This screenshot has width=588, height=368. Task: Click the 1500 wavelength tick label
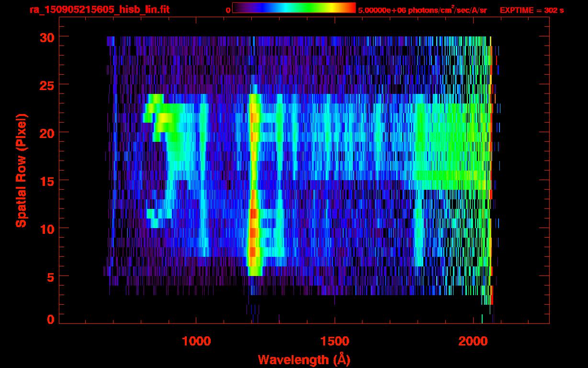(335, 341)
